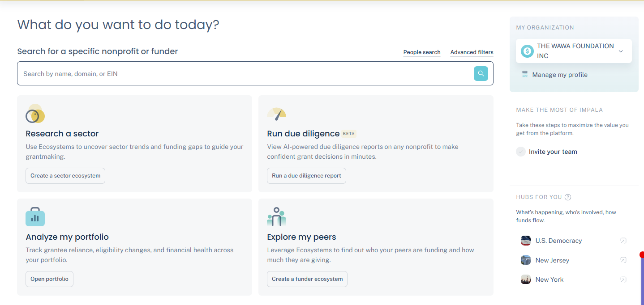The height and width of the screenshot is (305, 644).
Task: Open the New Jersey hub arrow icon
Action: pos(623,260)
